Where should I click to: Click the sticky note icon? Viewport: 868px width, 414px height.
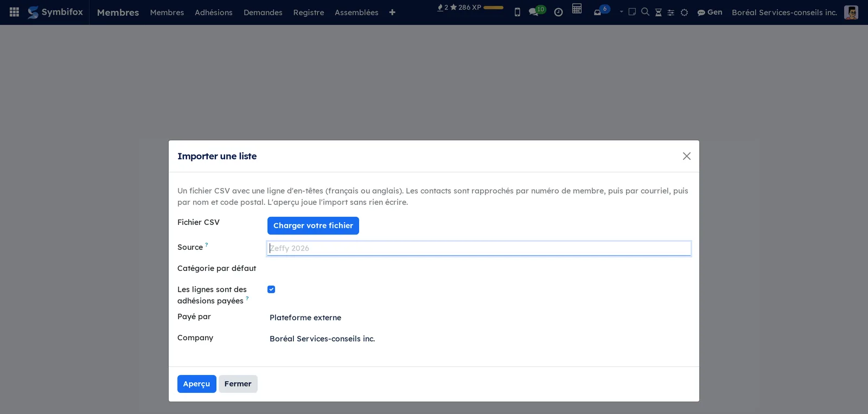[632, 12]
